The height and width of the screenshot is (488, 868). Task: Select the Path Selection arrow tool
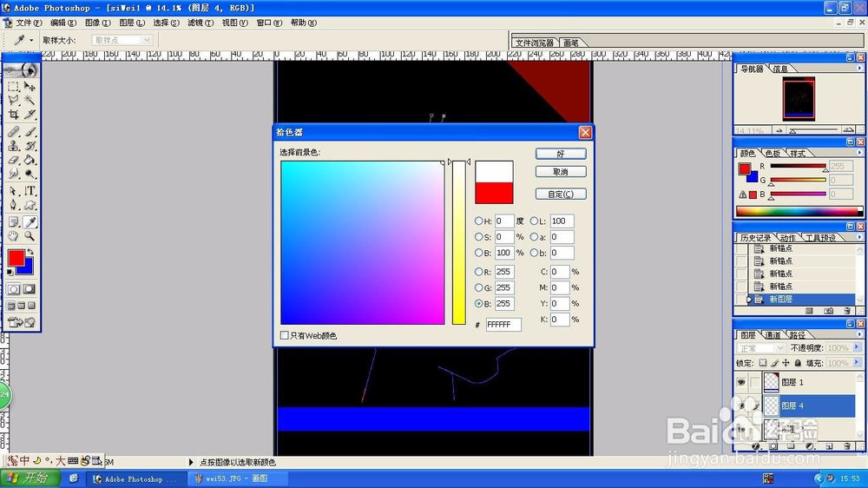(x=13, y=191)
